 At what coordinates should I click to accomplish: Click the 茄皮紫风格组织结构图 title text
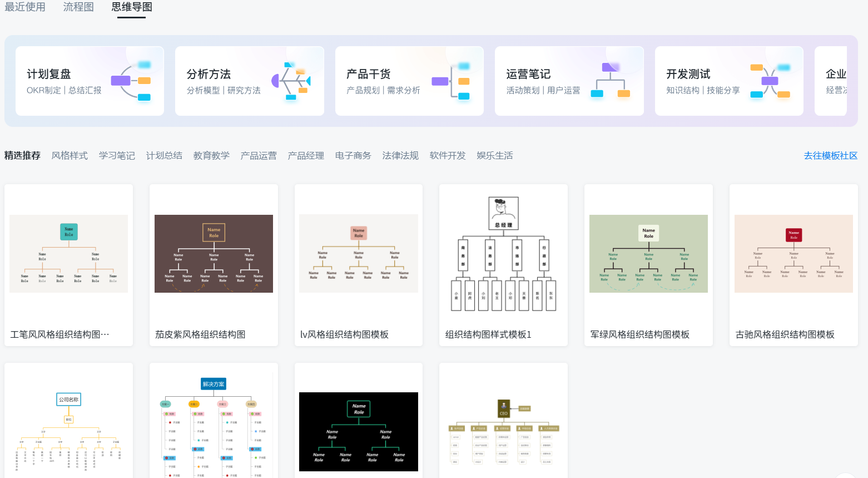(x=200, y=334)
